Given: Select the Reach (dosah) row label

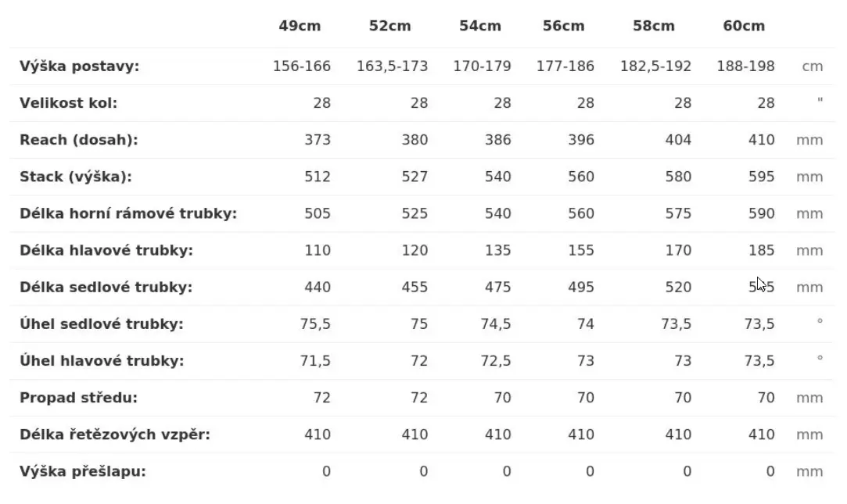Looking at the screenshot, I should point(78,140).
